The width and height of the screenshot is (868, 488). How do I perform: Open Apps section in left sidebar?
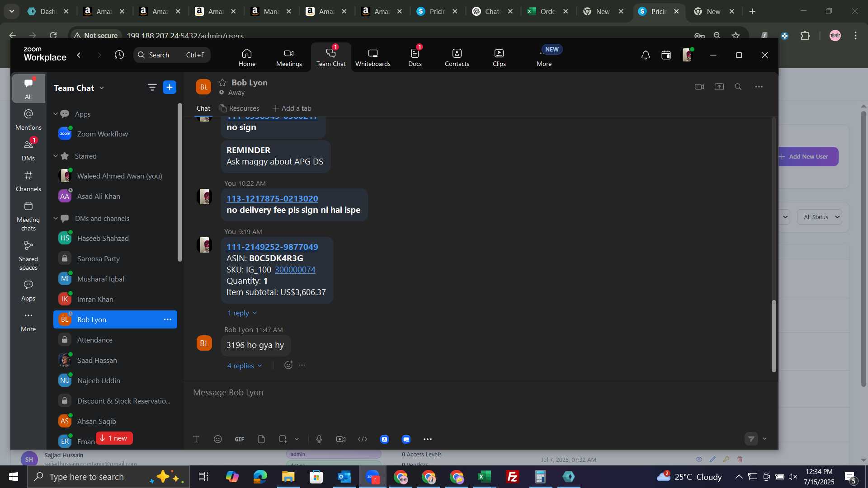(x=28, y=291)
